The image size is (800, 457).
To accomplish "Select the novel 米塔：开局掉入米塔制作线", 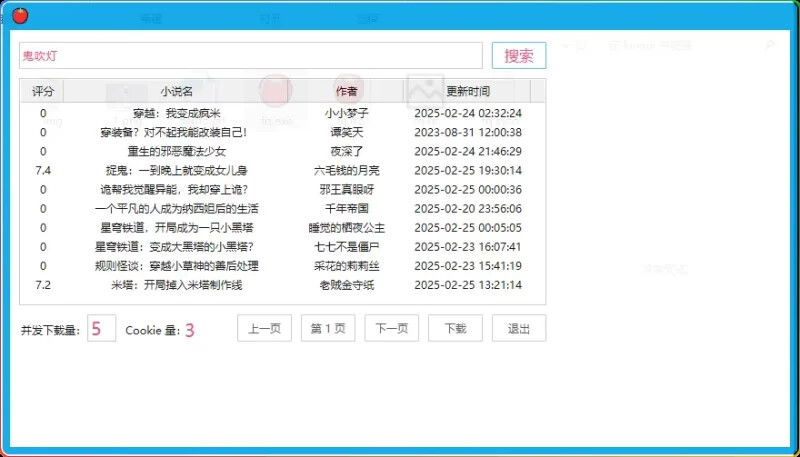I will (176, 285).
